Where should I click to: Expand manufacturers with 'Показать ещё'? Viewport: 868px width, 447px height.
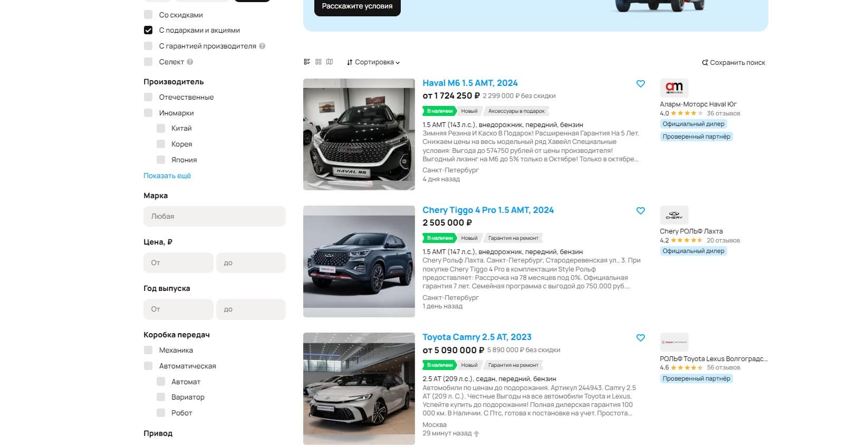click(x=167, y=176)
